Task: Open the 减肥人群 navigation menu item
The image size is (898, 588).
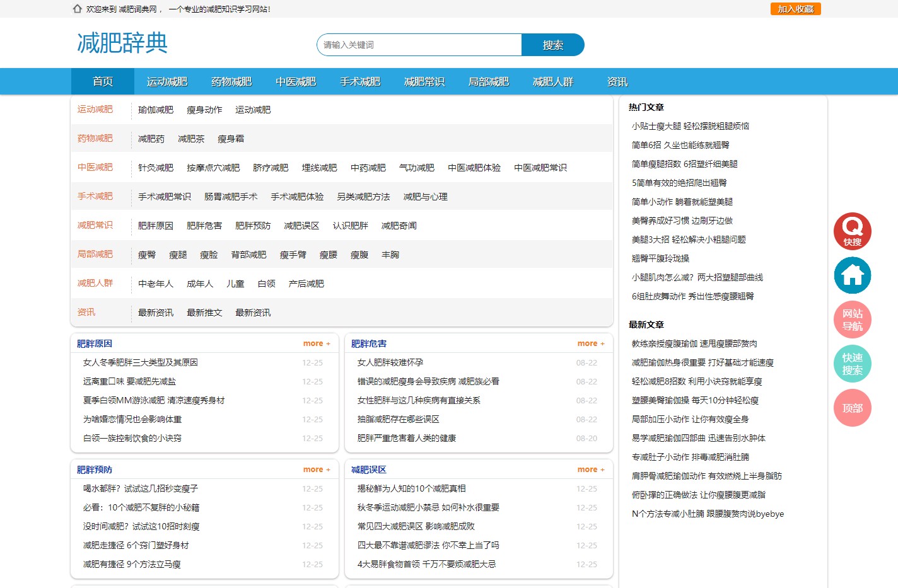Action: [x=553, y=81]
